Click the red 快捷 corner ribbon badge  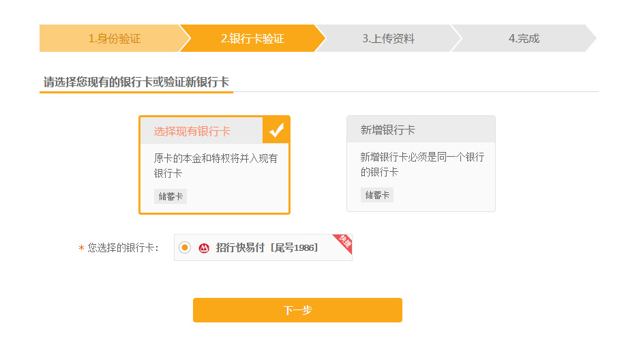click(x=343, y=243)
